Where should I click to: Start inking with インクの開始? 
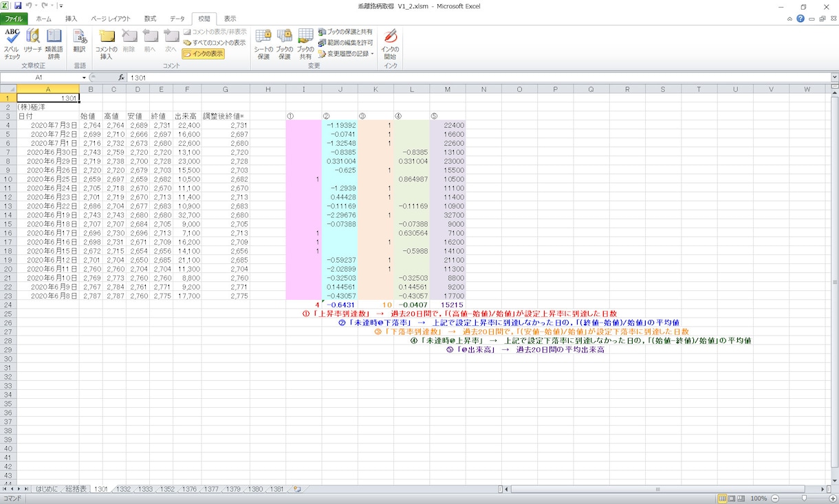390,45
